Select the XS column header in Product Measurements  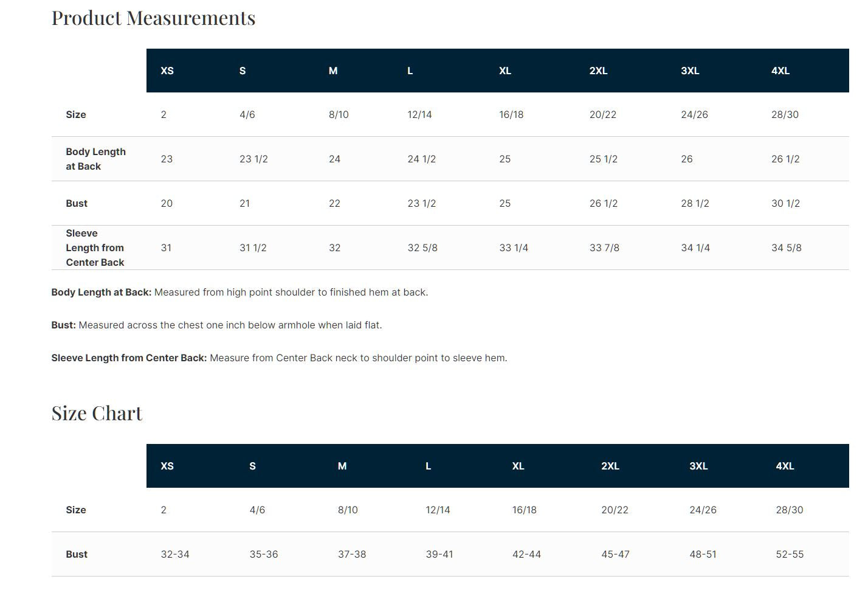tap(167, 71)
